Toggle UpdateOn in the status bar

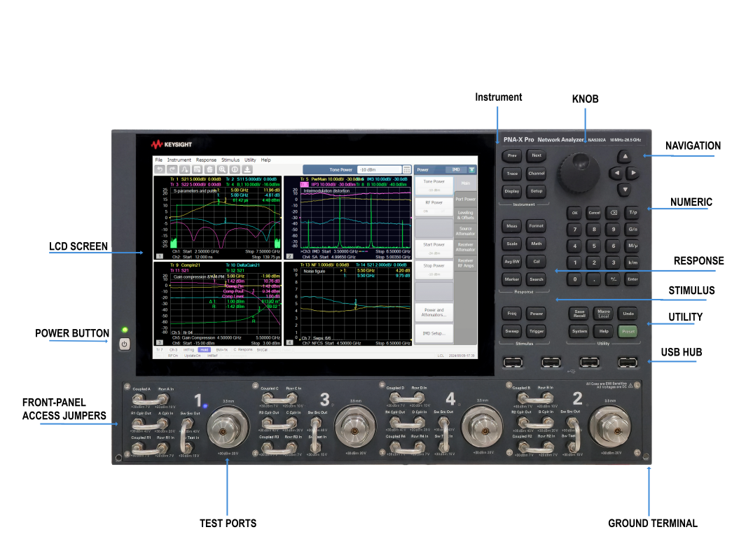(192, 356)
